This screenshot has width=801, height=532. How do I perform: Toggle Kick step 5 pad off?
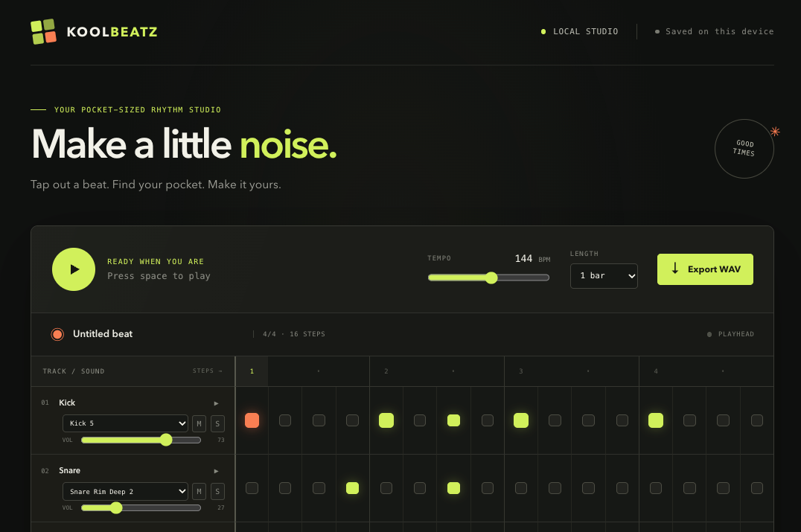pos(386,420)
